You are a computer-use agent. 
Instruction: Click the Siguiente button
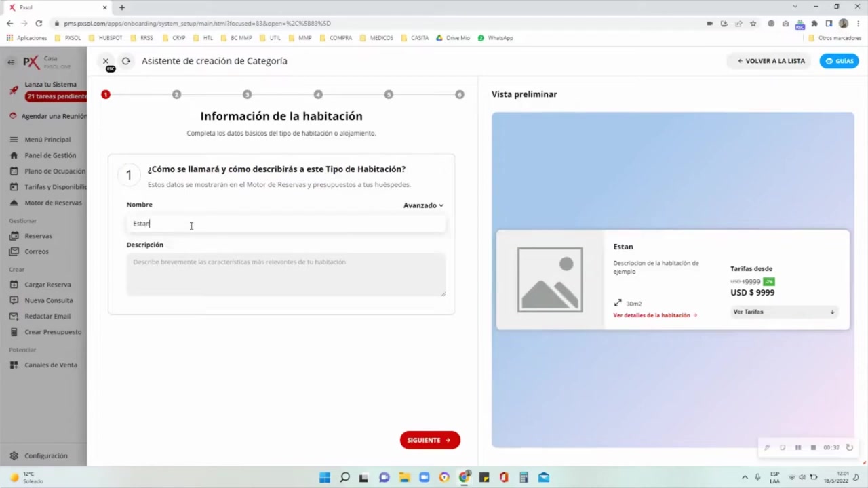(430, 440)
